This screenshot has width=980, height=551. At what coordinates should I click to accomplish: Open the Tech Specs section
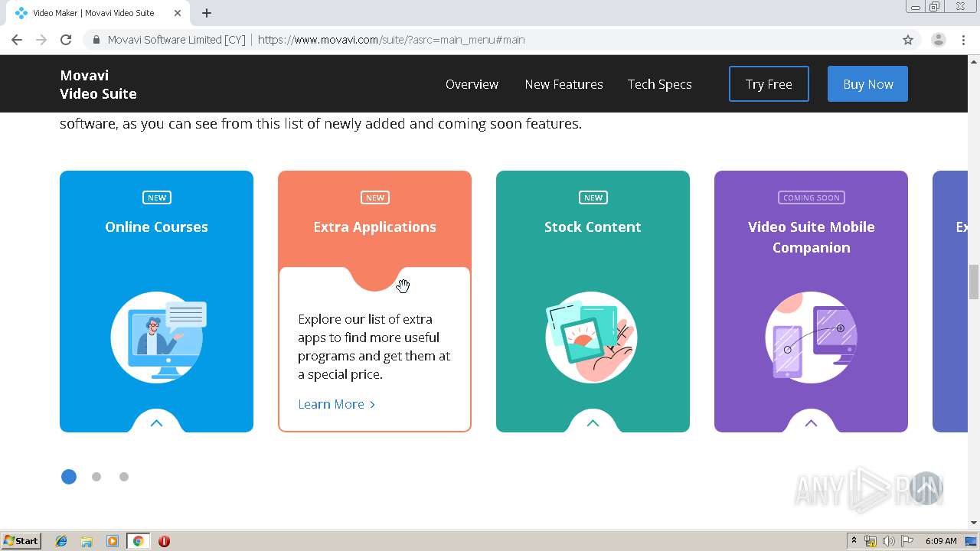660,84
